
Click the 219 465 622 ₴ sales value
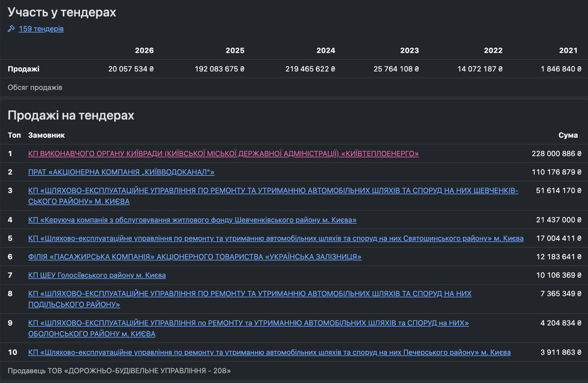click(x=311, y=69)
